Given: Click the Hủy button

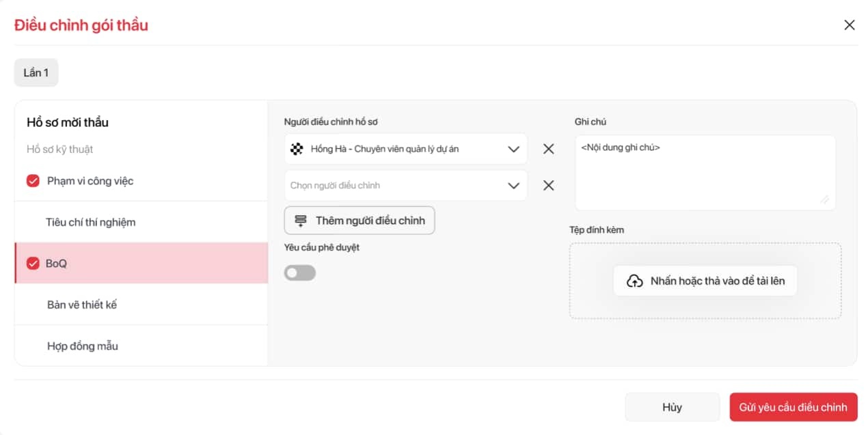Looking at the screenshot, I should pos(672,407).
